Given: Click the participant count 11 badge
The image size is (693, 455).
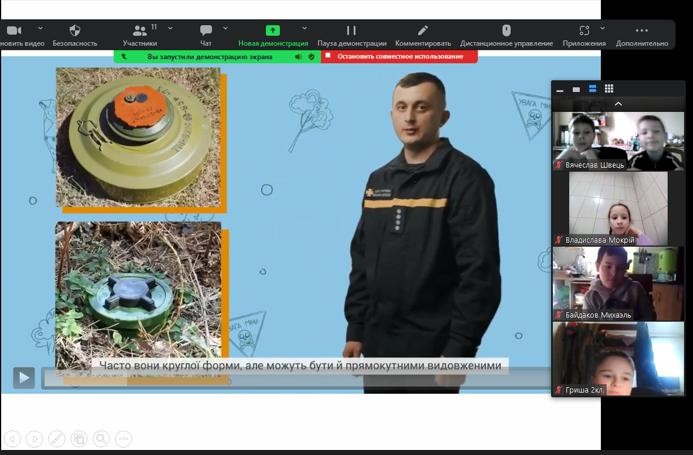Looking at the screenshot, I should tap(154, 27).
